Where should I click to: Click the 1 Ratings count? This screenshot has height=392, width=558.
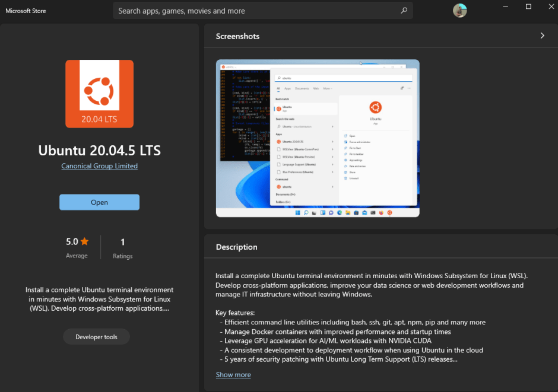click(122, 248)
